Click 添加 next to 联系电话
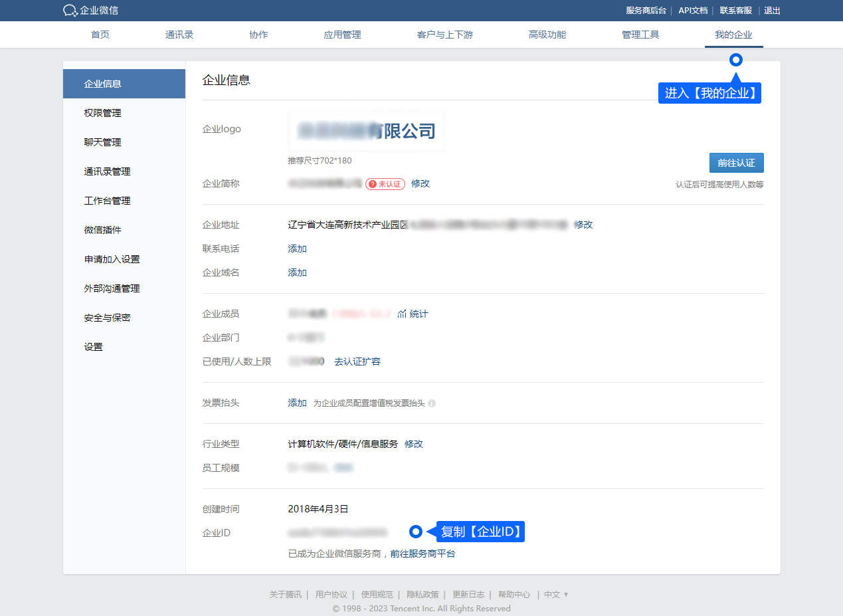 (x=297, y=249)
